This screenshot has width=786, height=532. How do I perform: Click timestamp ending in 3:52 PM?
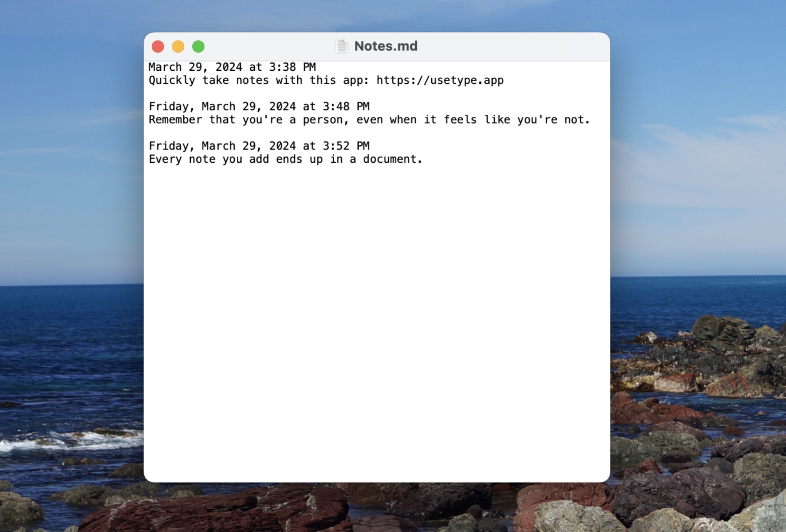point(259,146)
